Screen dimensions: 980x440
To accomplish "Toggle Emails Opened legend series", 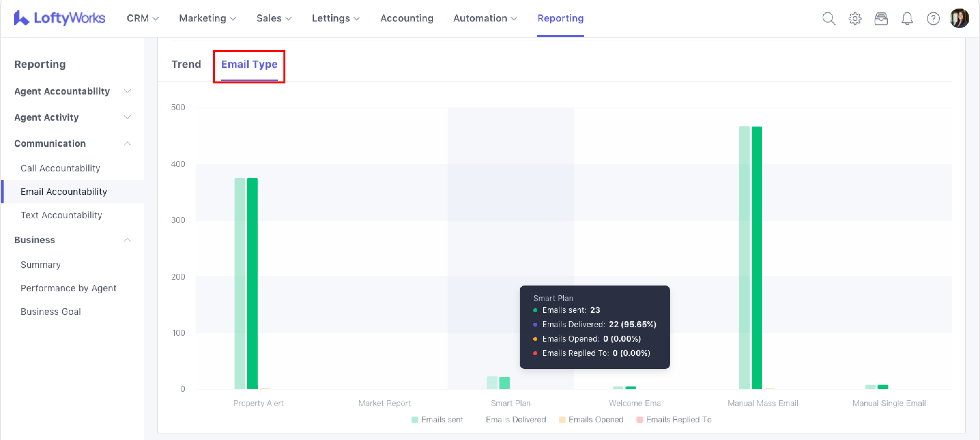I will point(591,419).
